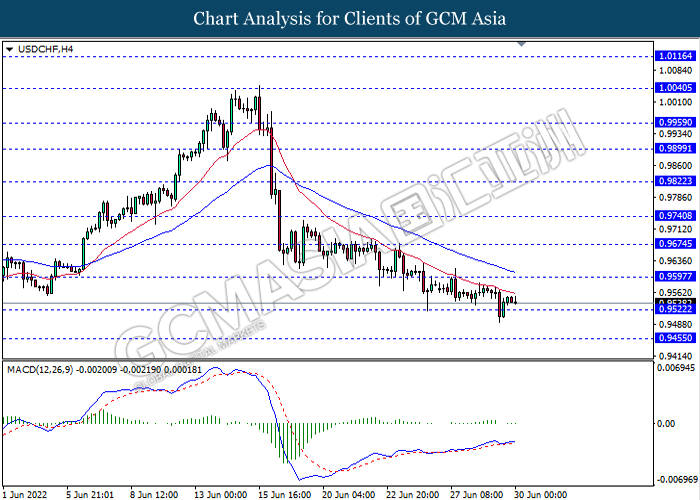
Task: Click the 15 Jun 16:00 time label
Action: click(285, 495)
